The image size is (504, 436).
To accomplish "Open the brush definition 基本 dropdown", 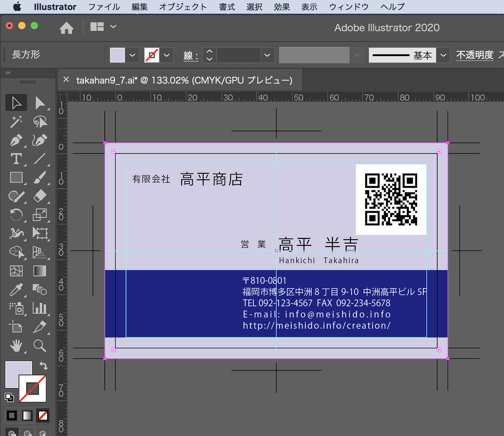I will tap(443, 55).
